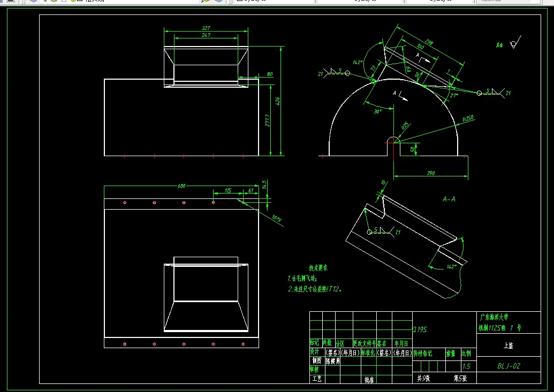Select the 批准 cell in title block

coord(369,380)
